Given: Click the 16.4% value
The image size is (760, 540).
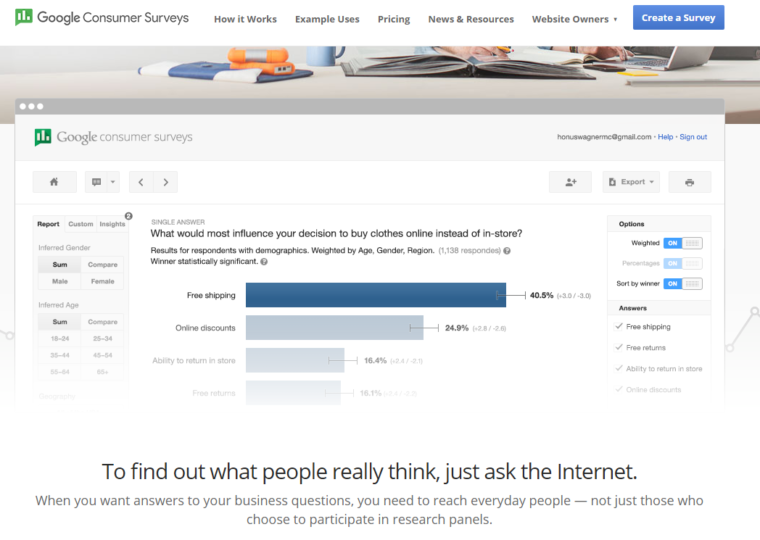Looking at the screenshot, I should click(375, 361).
